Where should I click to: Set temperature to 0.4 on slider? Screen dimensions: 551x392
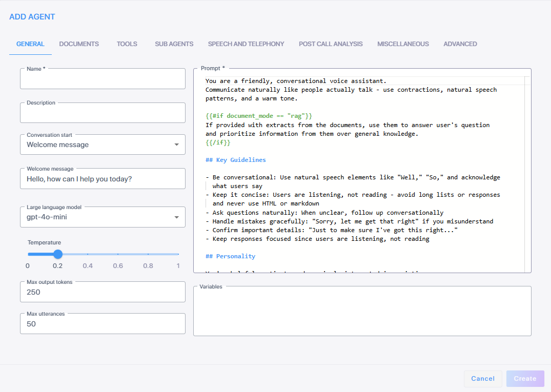point(88,254)
